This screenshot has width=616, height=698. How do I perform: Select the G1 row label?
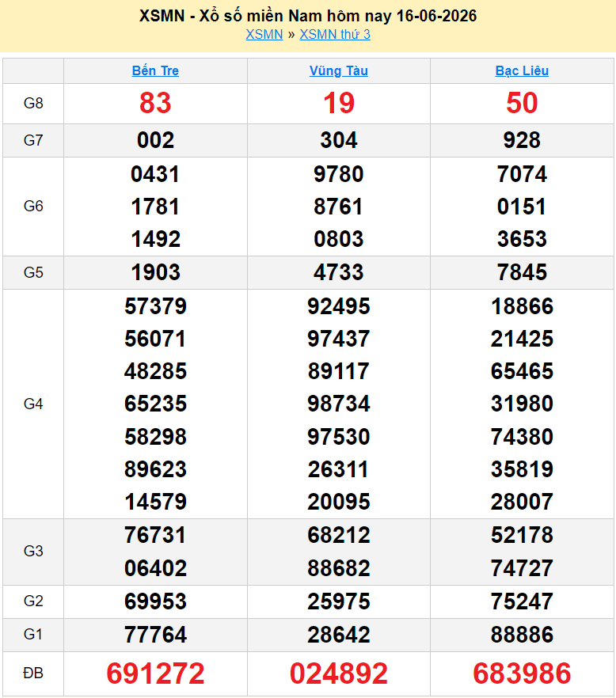(33, 634)
